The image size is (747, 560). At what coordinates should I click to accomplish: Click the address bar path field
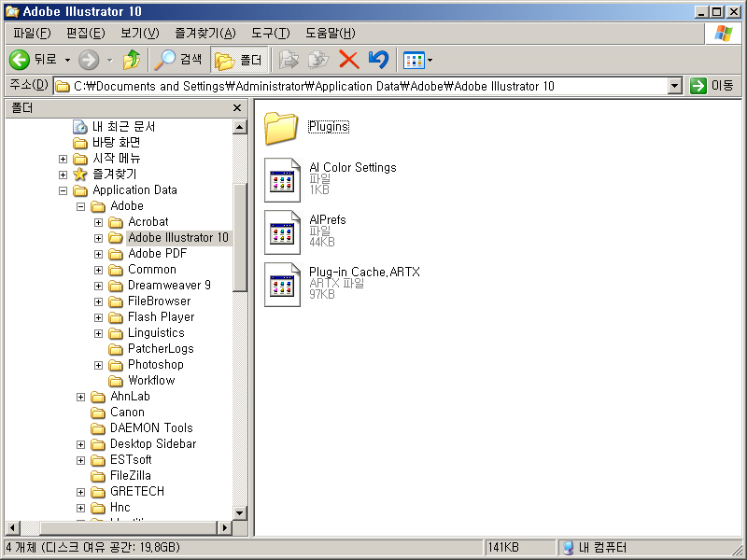360,86
